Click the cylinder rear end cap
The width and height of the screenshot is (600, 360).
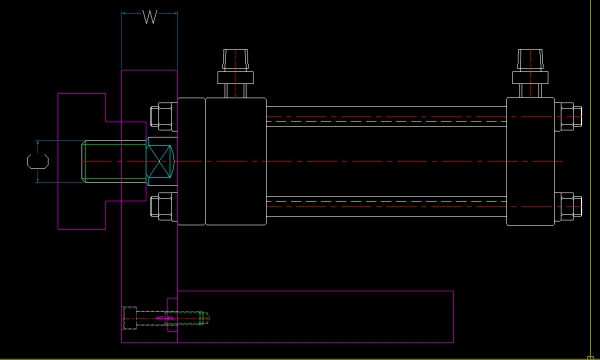click(x=530, y=161)
